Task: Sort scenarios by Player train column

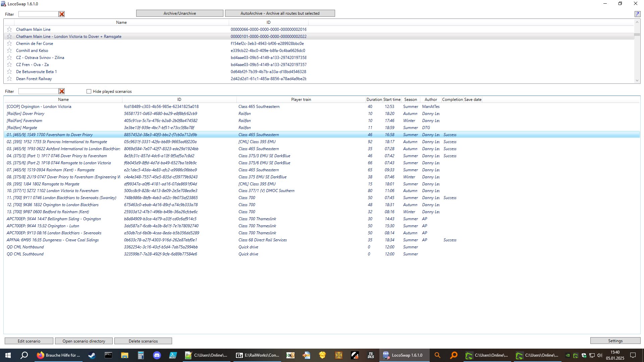Action: coord(301,100)
